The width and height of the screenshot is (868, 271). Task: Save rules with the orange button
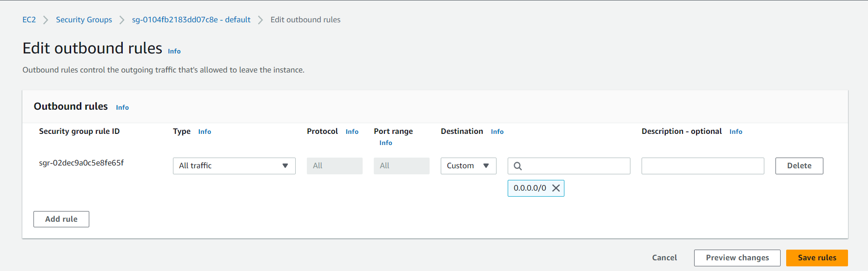(x=817, y=258)
